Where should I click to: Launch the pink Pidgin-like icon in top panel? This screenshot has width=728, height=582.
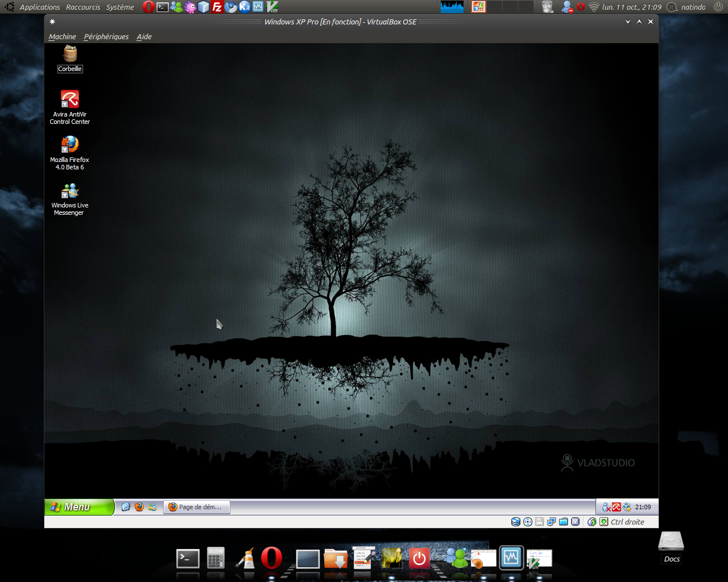(190, 7)
